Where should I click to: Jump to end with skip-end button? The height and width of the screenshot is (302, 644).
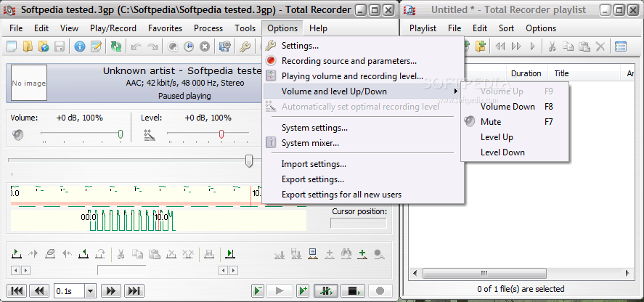point(134,291)
